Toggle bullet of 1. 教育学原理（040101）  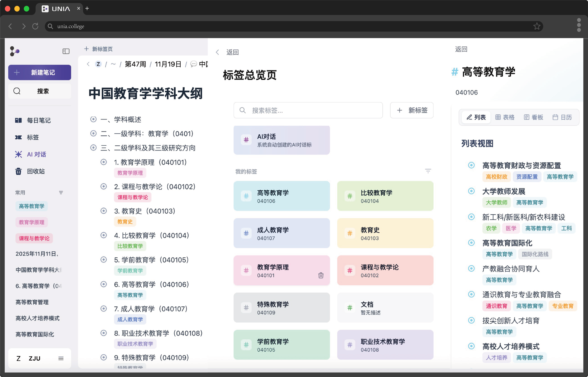(104, 162)
